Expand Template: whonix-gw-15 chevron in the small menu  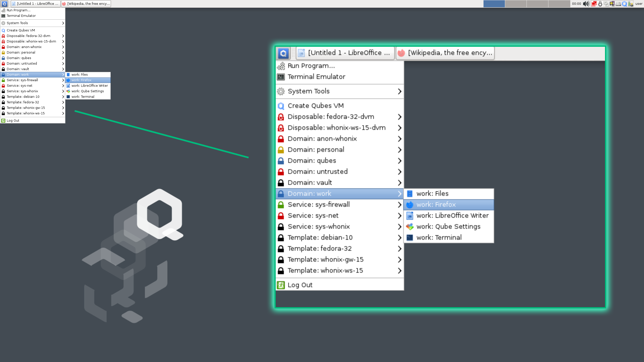pos(63,108)
